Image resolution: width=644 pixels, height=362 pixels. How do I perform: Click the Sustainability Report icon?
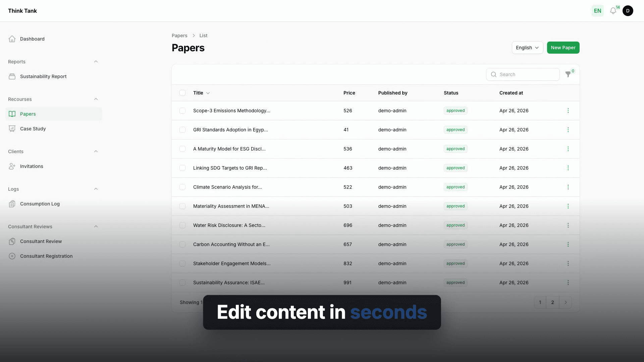12,76
